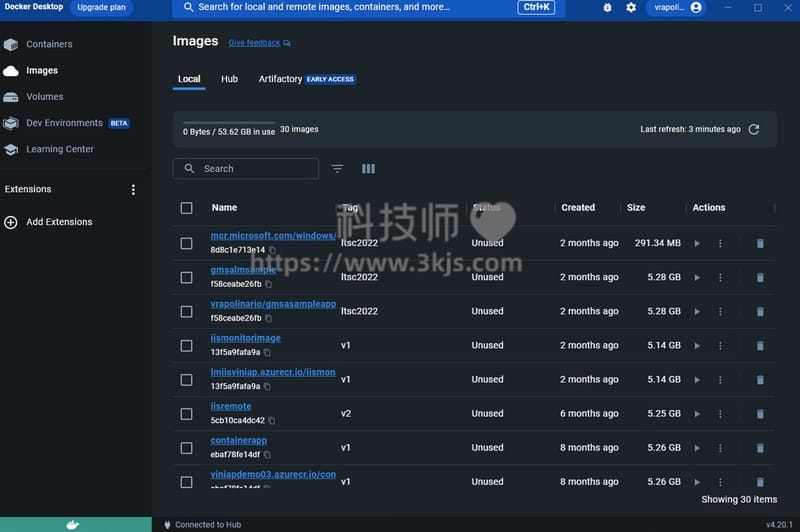Open the settings gear in the title bar
The width and height of the screenshot is (800, 532).
[x=631, y=8]
